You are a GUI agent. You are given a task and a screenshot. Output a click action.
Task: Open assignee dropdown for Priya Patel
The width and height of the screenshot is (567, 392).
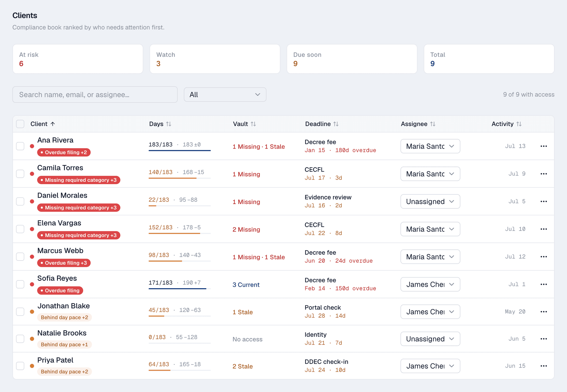[430, 366]
